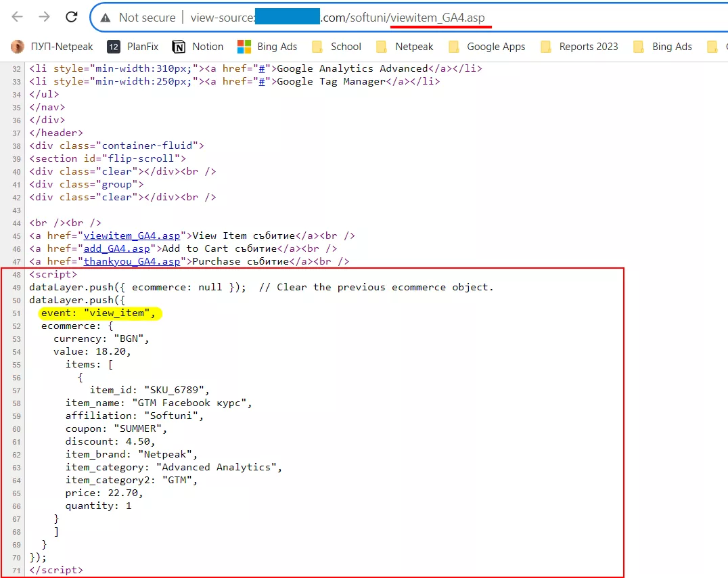Reload the page with refresh icon
728x578 pixels.
click(72, 17)
